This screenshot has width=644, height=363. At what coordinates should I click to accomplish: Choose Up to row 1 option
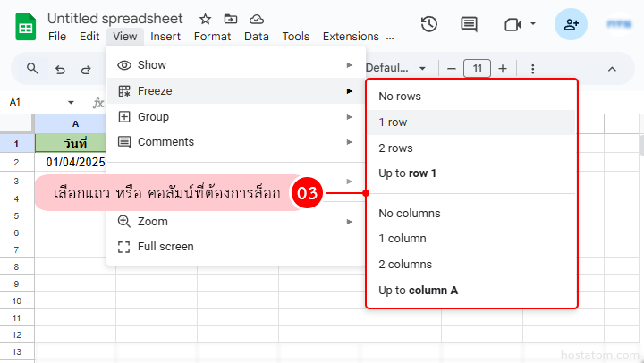[x=471, y=173]
